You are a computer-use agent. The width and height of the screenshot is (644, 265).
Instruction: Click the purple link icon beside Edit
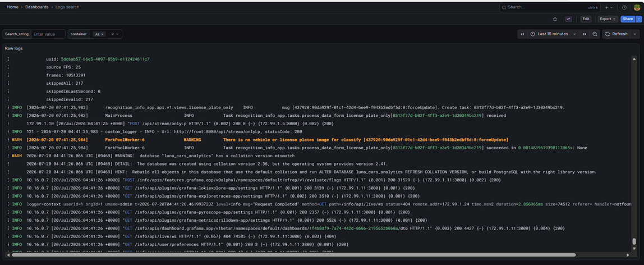coord(568,19)
